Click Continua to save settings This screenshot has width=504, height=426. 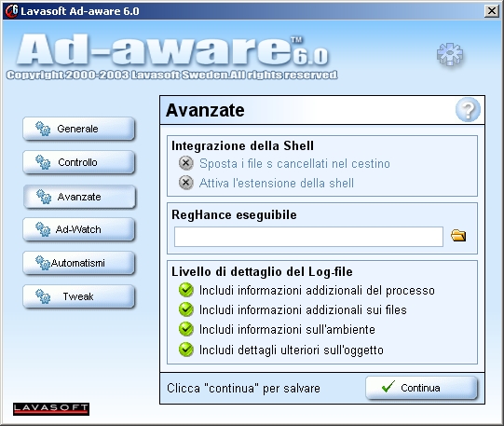[421, 388]
